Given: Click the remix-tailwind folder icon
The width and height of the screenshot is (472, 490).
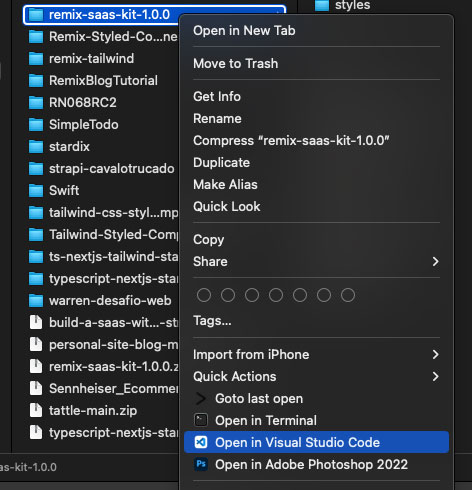Looking at the screenshot, I should (36, 59).
